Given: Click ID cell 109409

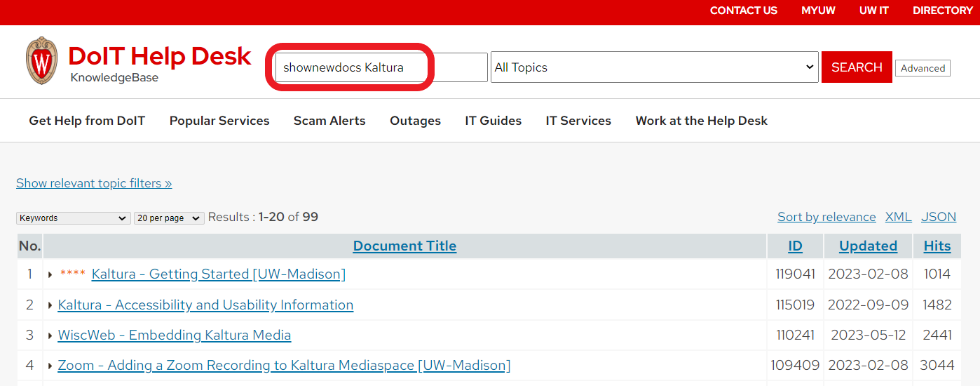Looking at the screenshot, I should point(795,366).
